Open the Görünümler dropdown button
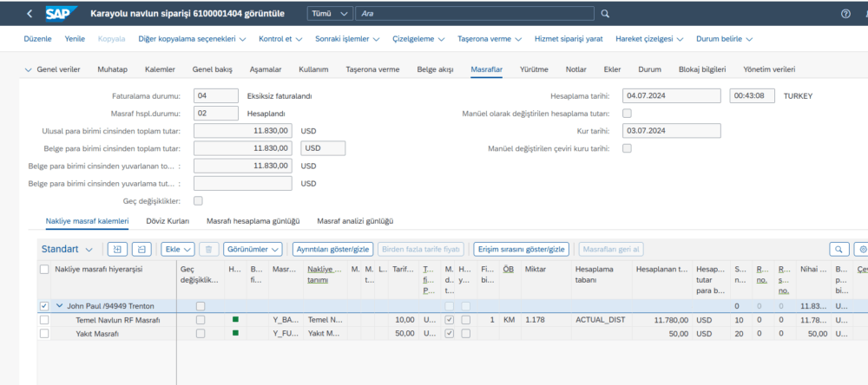This screenshot has height=385, width=868. pyautogui.click(x=253, y=250)
